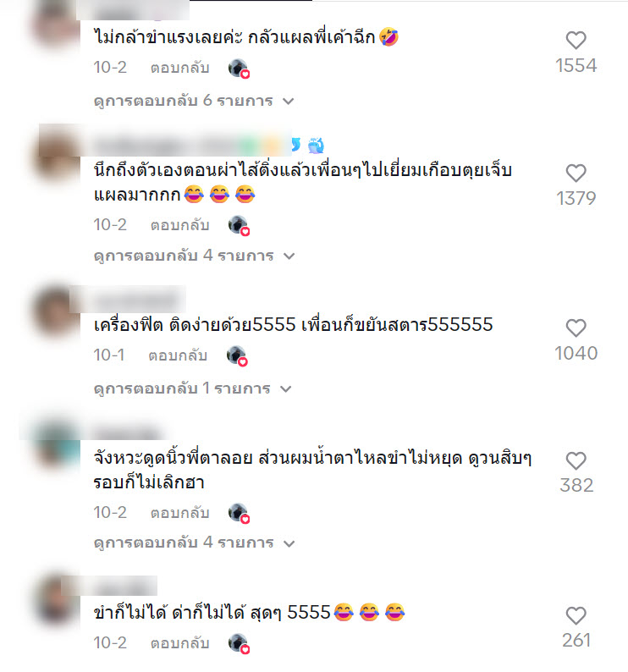Click creator-liked badge under first comment
The height and width of the screenshot is (672, 628).
240,69
